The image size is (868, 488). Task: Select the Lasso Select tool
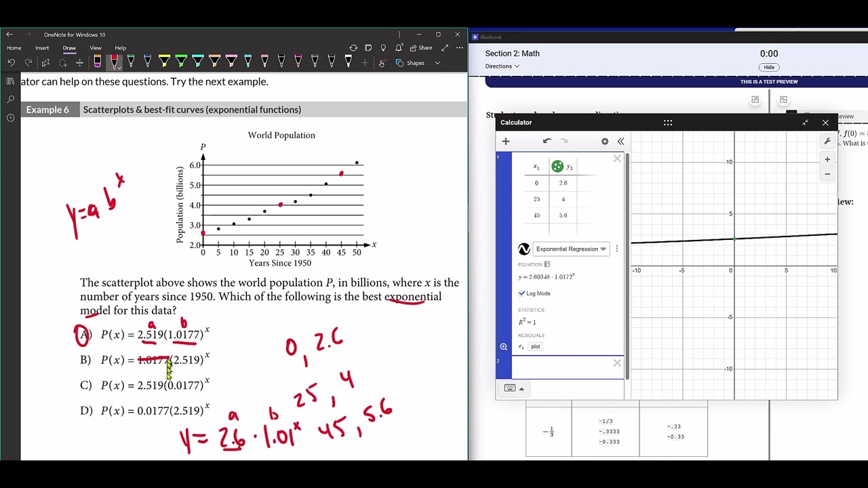pos(63,63)
